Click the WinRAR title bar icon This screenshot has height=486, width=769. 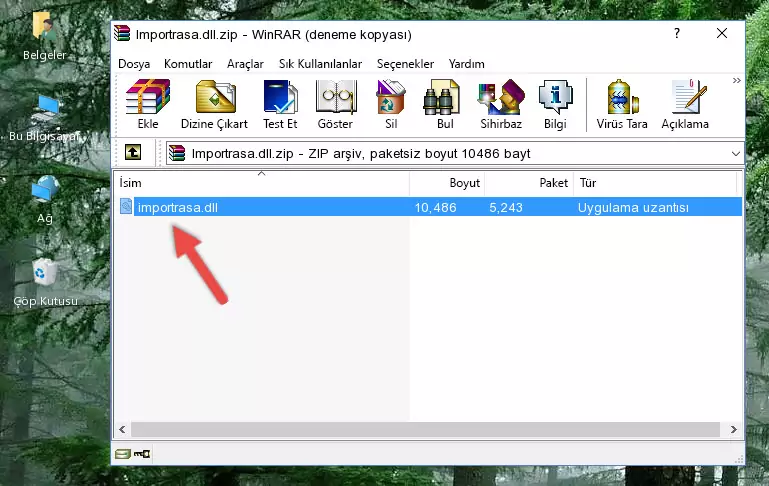(x=122, y=34)
